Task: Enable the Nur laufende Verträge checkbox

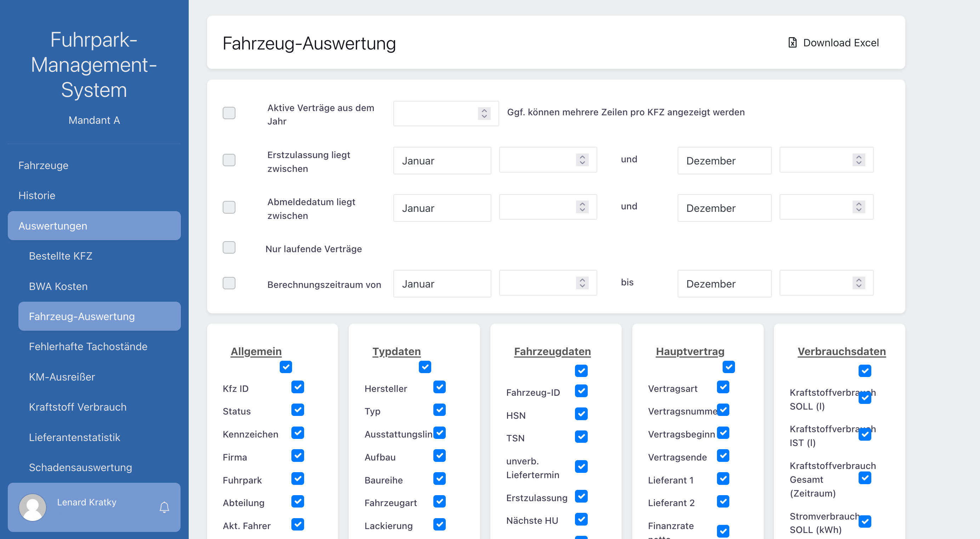Action: click(x=229, y=248)
